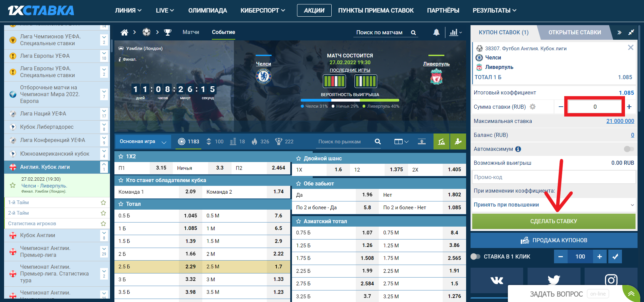Select Купон ставок (1) tab
The image size is (644, 302).
coord(503,32)
